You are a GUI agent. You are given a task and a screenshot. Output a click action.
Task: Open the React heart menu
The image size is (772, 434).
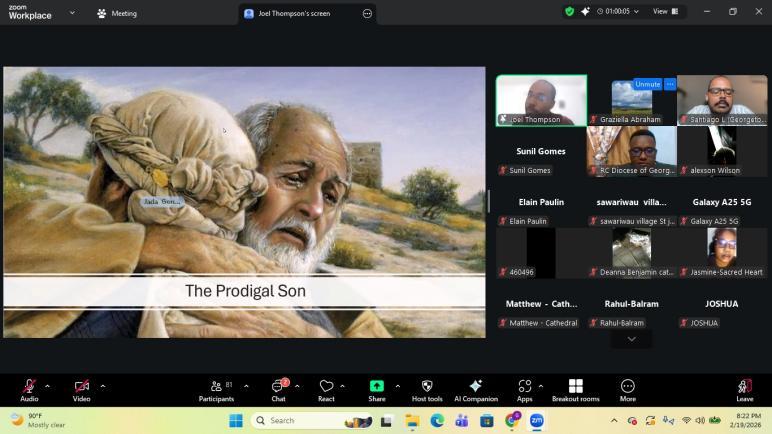pyautogui.click(x=326, y=390)
